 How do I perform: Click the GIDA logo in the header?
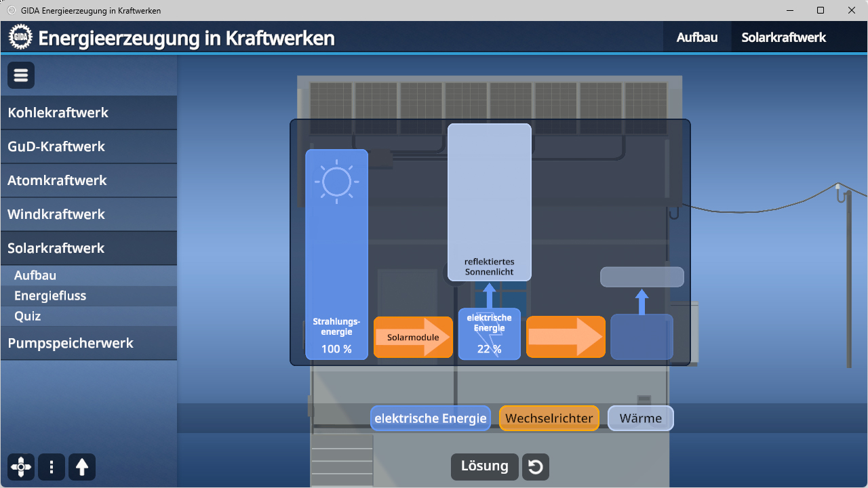pyautogui.click(x=20, y=37)
